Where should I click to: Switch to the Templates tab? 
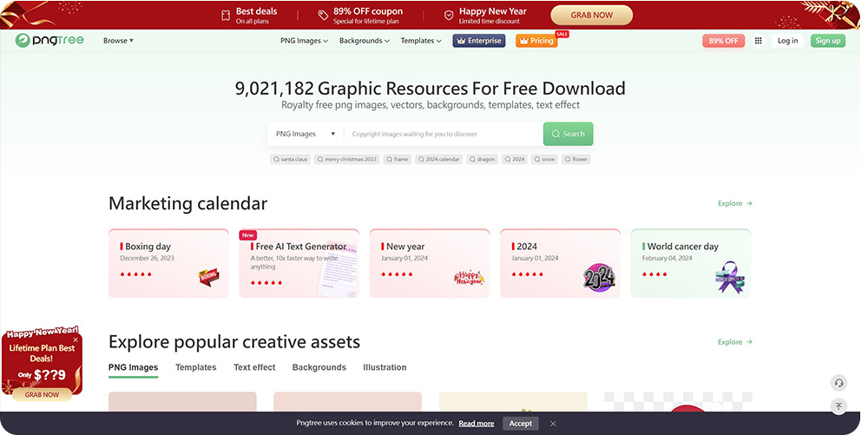click(x=196, y=367)
